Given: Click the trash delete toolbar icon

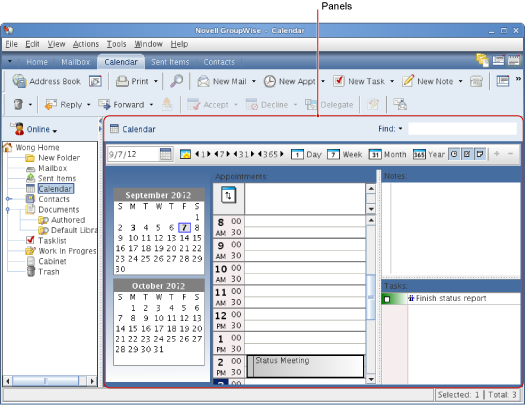Looking at the screenshot, I should coord(18,104).
